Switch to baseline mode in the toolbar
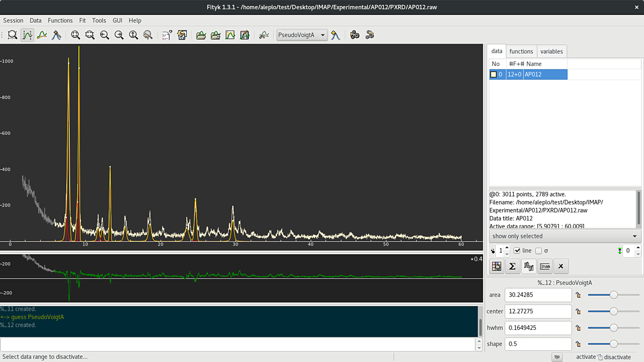 tap(42, 35)
